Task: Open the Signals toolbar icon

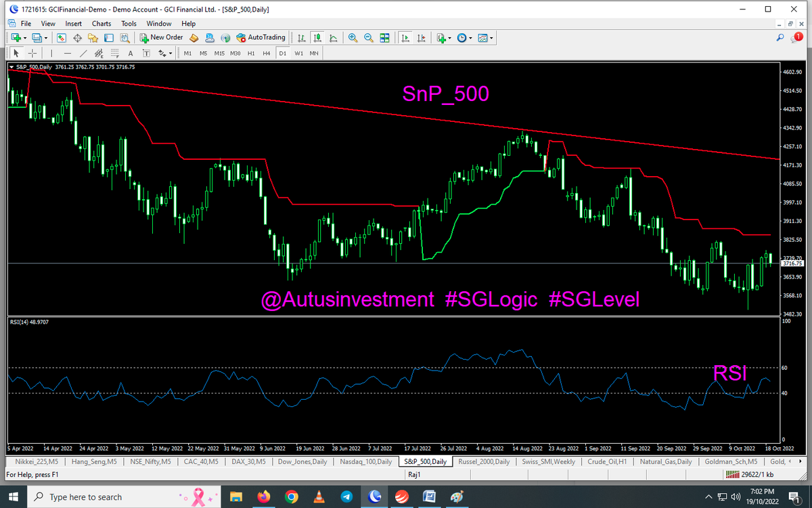Action: [x=225, y=38]
